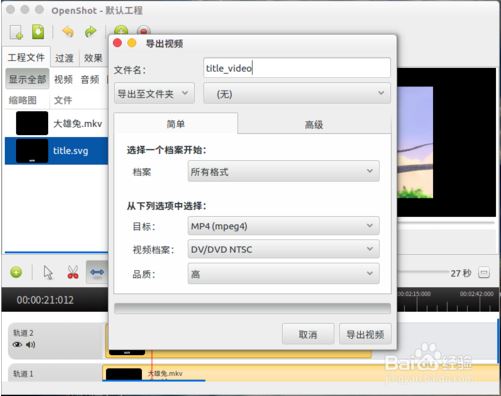Click the 缩略图 column header

tap(23, 100)
